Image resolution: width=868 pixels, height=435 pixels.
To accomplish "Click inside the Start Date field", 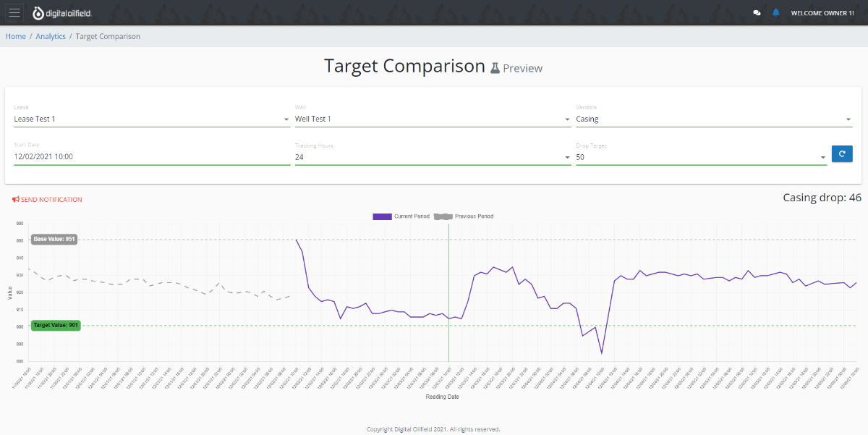I will (109, 157).
